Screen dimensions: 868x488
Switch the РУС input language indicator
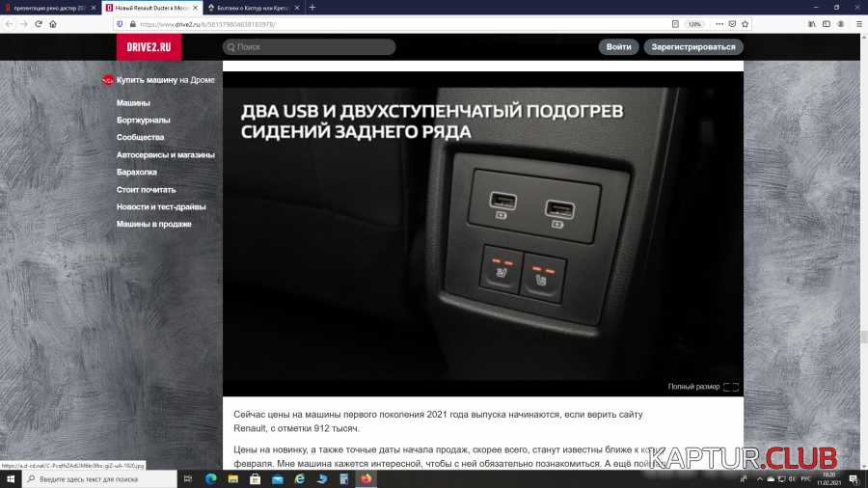point(806,479)
